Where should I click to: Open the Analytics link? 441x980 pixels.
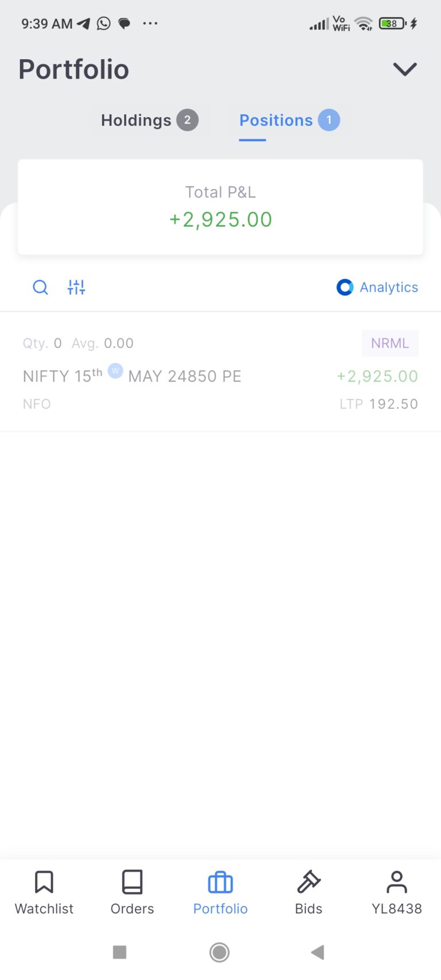[389, 287]
